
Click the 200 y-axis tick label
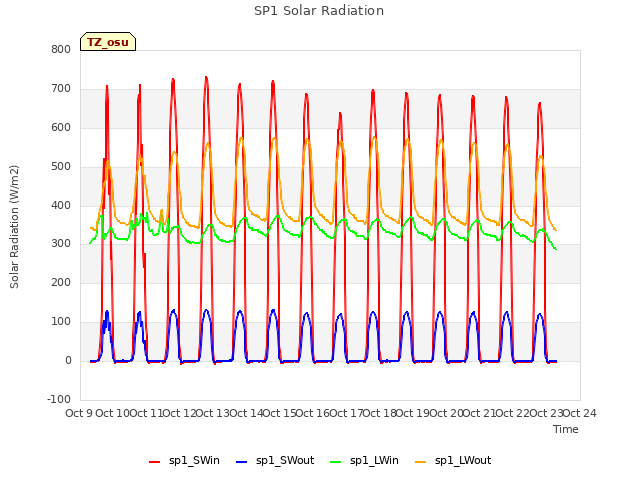pyautogui.click(x=61, y=282)
